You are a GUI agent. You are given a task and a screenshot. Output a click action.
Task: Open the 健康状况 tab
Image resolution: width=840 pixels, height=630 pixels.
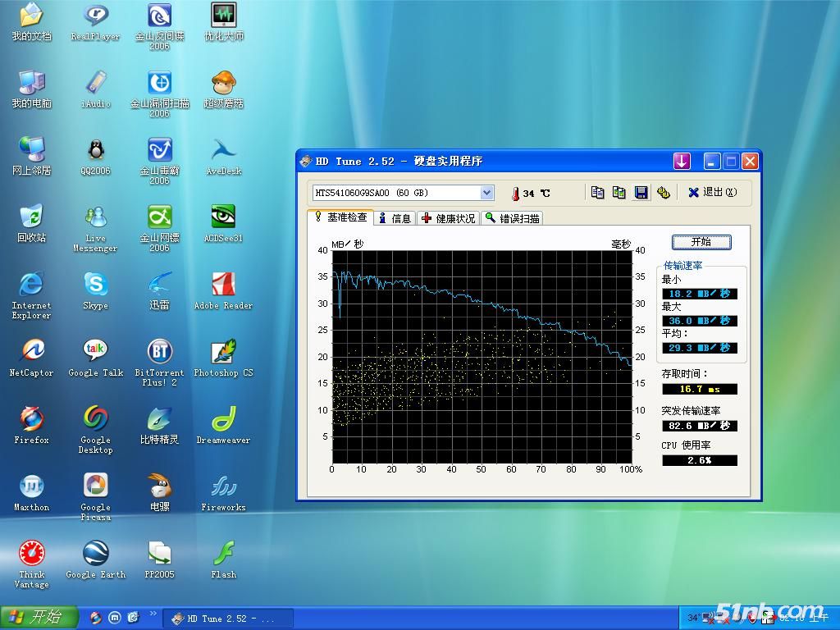pos(448,218)
